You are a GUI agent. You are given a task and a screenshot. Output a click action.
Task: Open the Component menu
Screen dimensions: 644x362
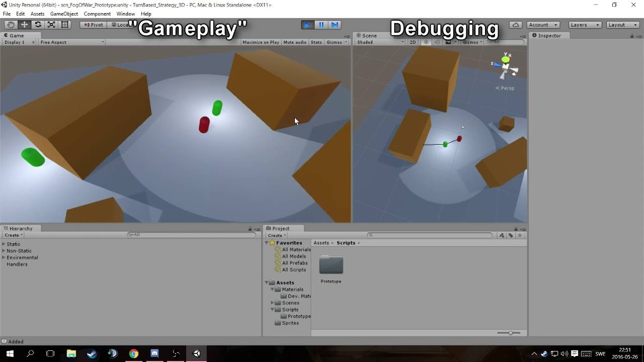pyautogui.click(x=97, y=14)
